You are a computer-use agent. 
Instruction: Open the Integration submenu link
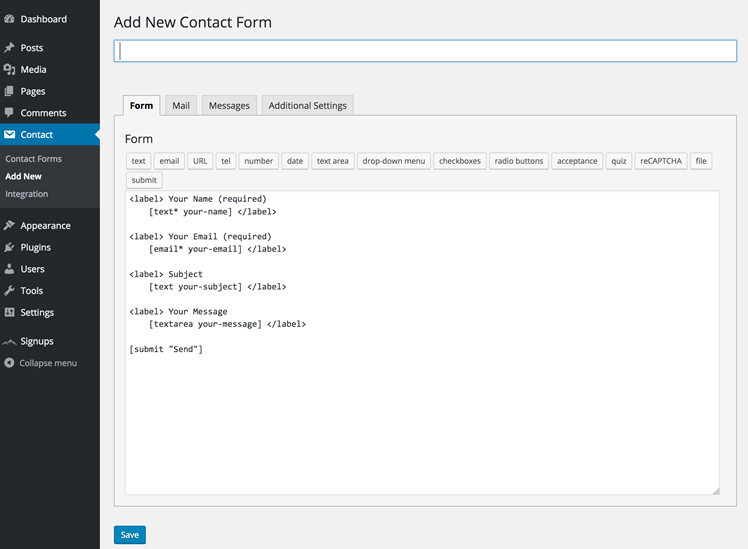pyautogui.click(x=26, y=194)
